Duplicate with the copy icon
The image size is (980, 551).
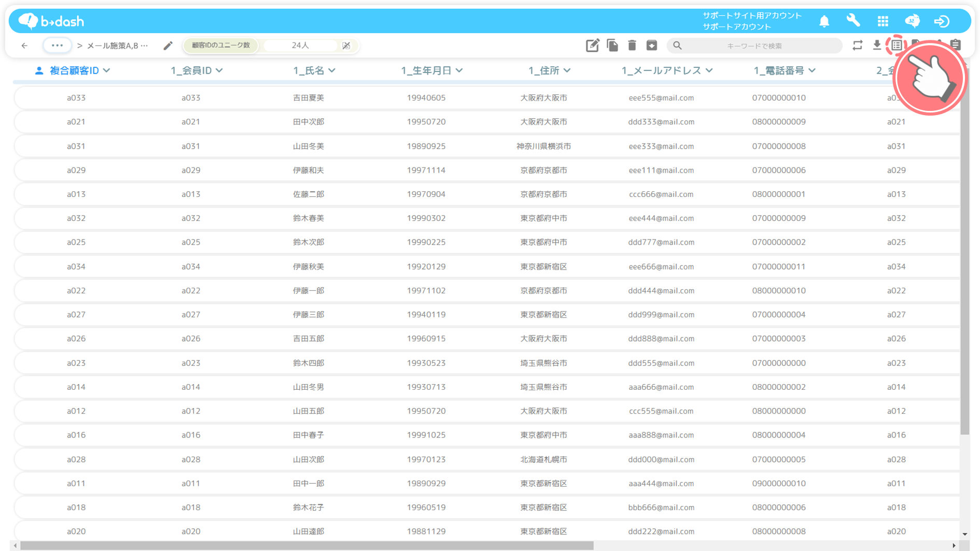point(612,46)
